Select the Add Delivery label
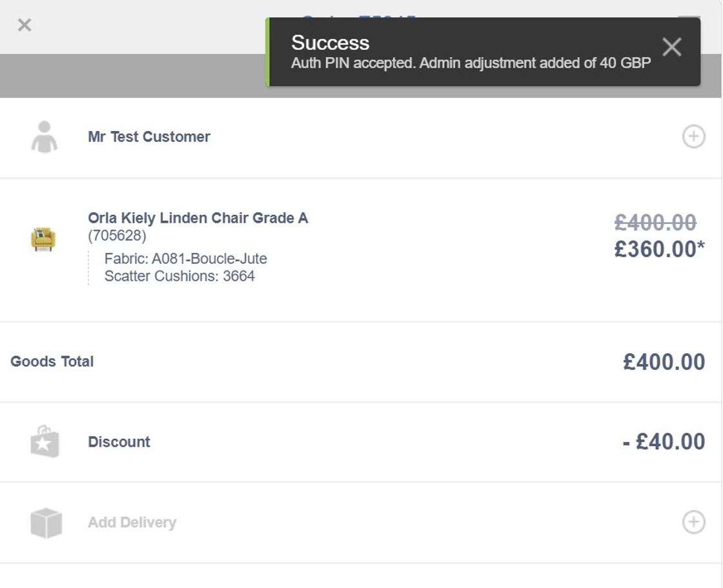723x588 pixels. 132,522
